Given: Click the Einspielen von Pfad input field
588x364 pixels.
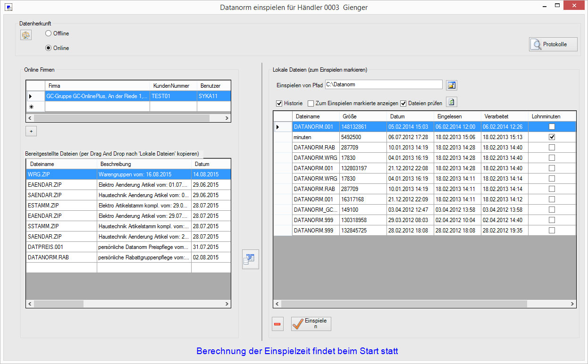Looking at the screenshot, I should click(x=383, y=85).
